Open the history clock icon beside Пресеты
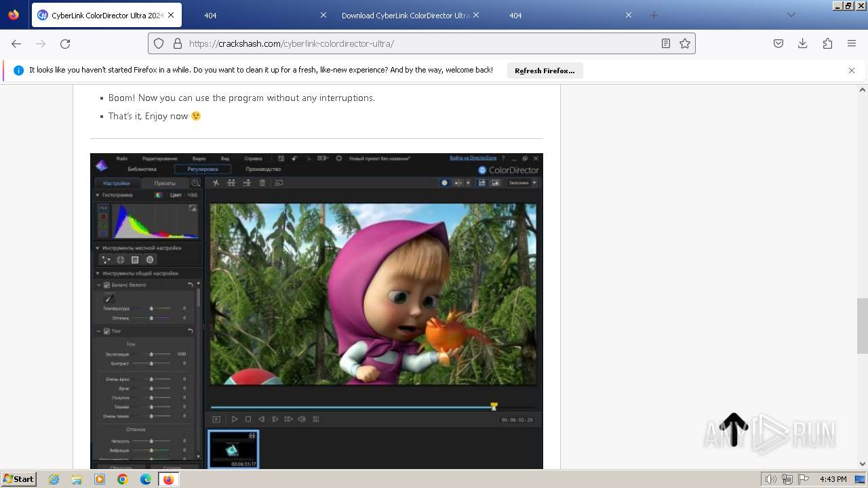 [x=195, y=183]
